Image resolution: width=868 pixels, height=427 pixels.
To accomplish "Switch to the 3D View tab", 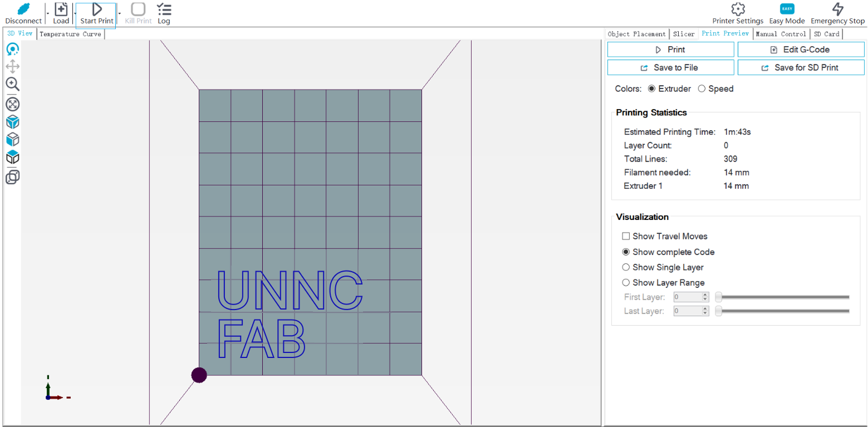I will click(x=20, y=33).
